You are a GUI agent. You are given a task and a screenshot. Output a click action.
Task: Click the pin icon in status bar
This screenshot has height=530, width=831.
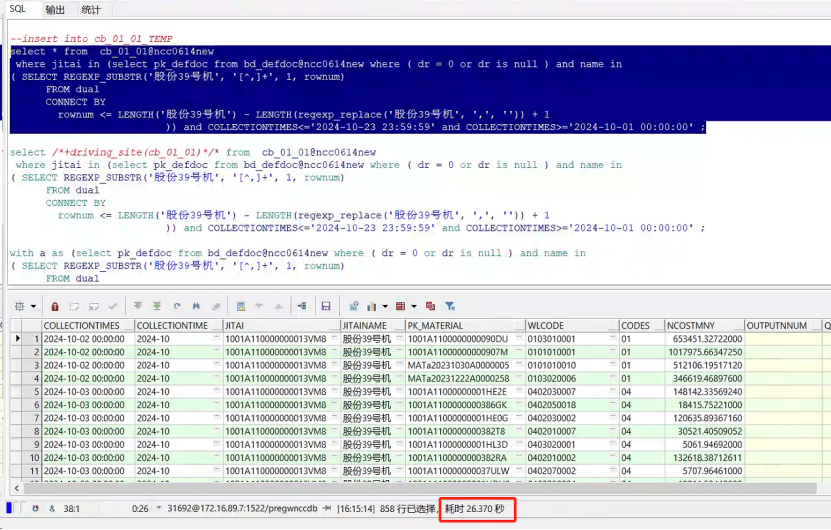point(327,508)
